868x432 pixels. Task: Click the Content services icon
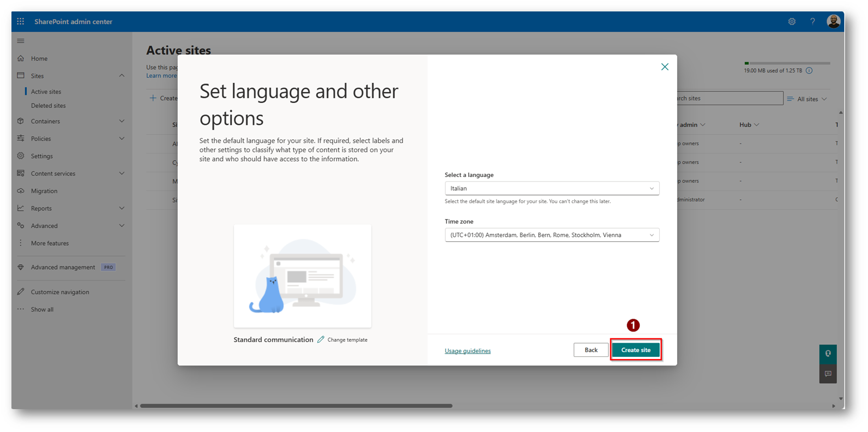click(21, 173)
